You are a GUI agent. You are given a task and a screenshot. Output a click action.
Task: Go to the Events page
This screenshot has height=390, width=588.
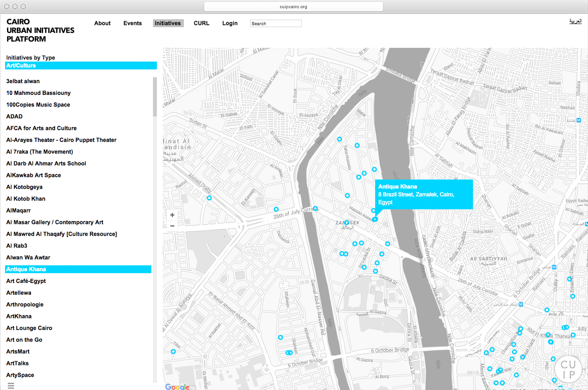coord(133,23)
